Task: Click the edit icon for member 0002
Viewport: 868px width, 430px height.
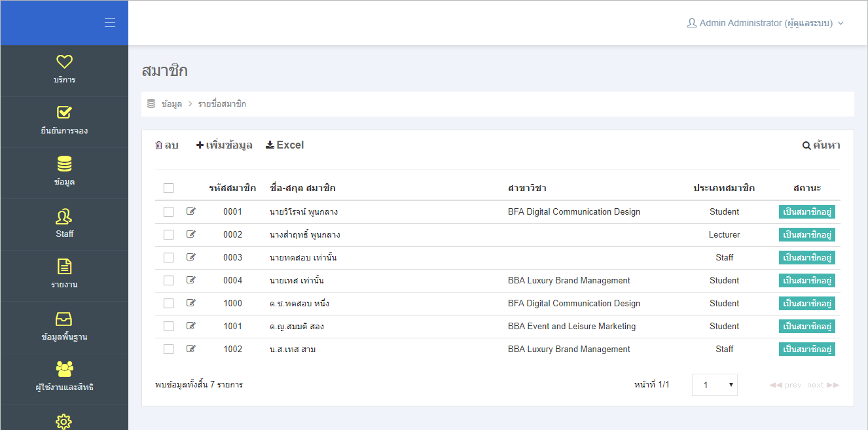Action: (x=191, y=234)
